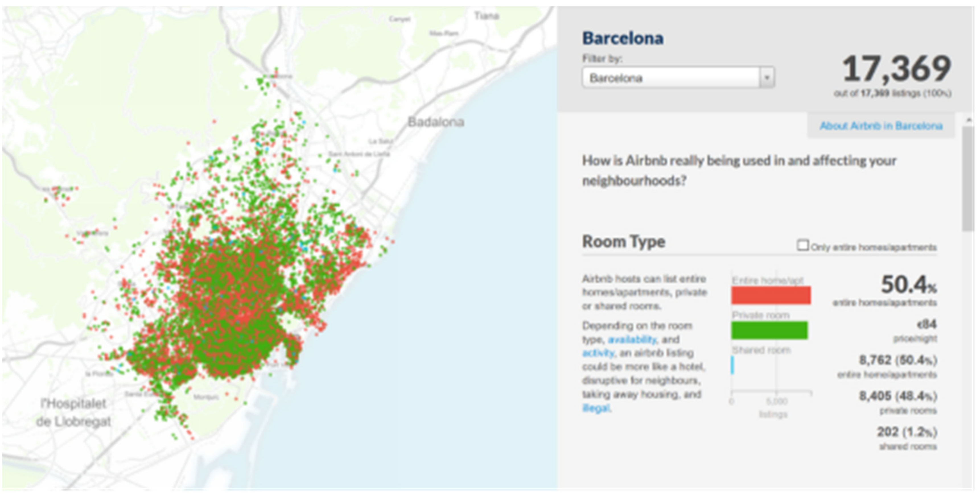
Task: Click the Entire home/apt chart label
Action: (767, 280)
